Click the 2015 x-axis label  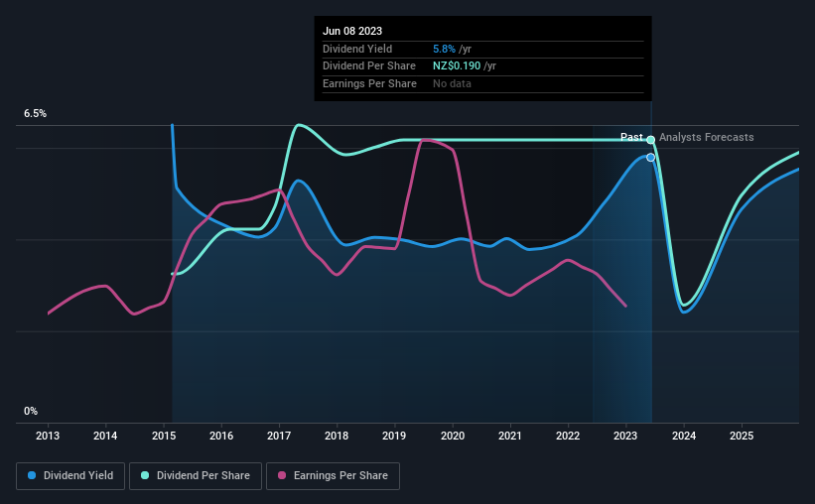pos(164,436)
